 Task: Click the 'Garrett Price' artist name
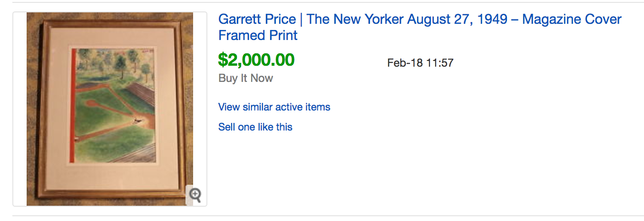(257, 20)
